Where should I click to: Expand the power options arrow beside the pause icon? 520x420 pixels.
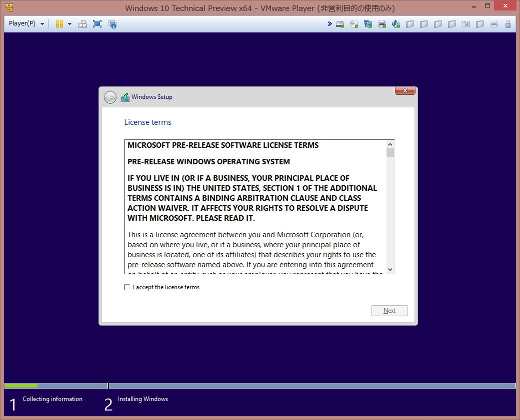[x=69, y=24]
